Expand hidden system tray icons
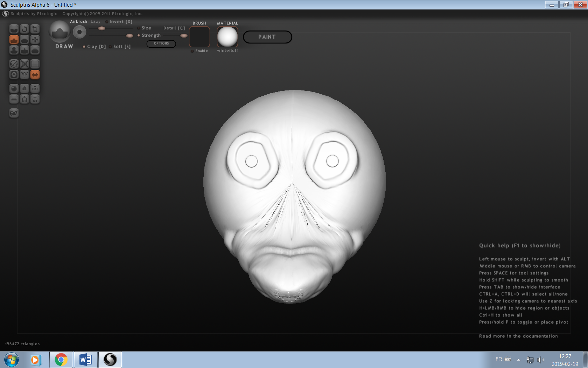588x368 pixels. pos(519,360)
